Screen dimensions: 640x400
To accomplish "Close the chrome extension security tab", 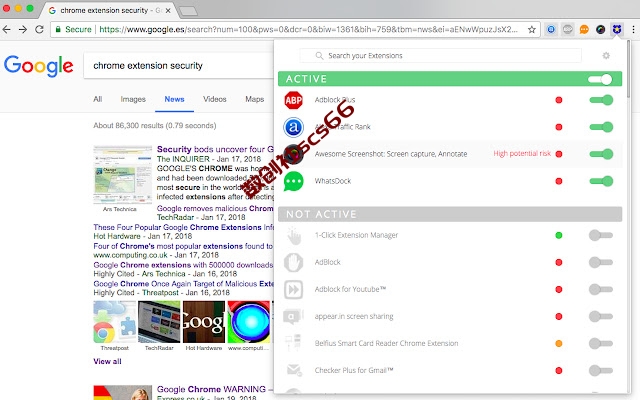I will pyautogui.click(x=168, y=11).
